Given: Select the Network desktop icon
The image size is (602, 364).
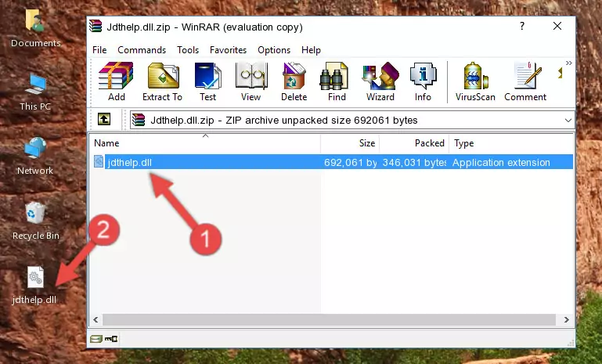Looking at the screenshot, I should click(x=35, y=157).
